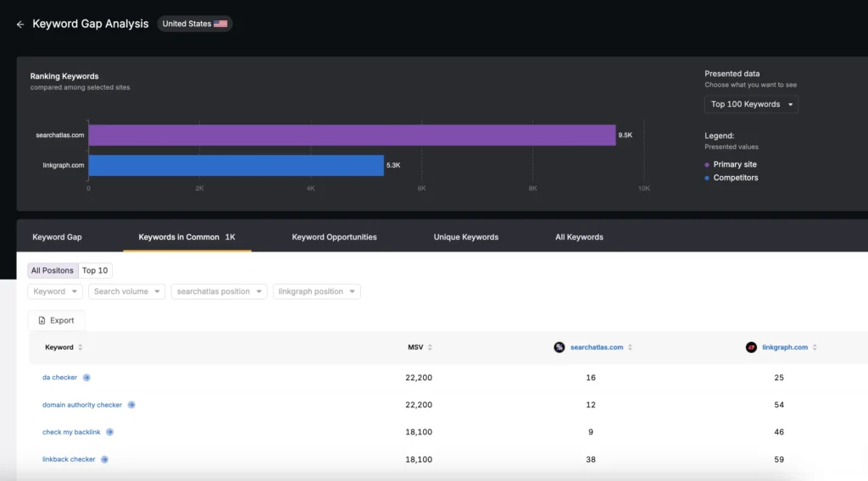Open the Unique Keywords tab
This screenshot has width=868, height=481.
pos(465,237)
